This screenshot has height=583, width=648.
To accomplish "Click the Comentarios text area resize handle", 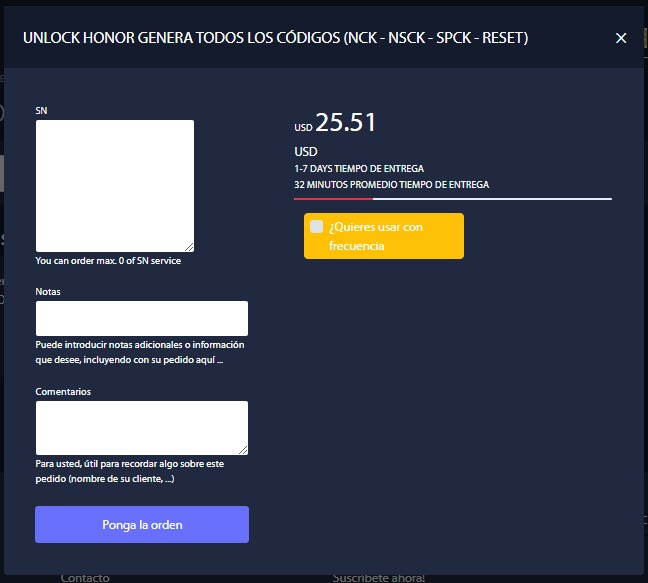I will pos(243,450).
